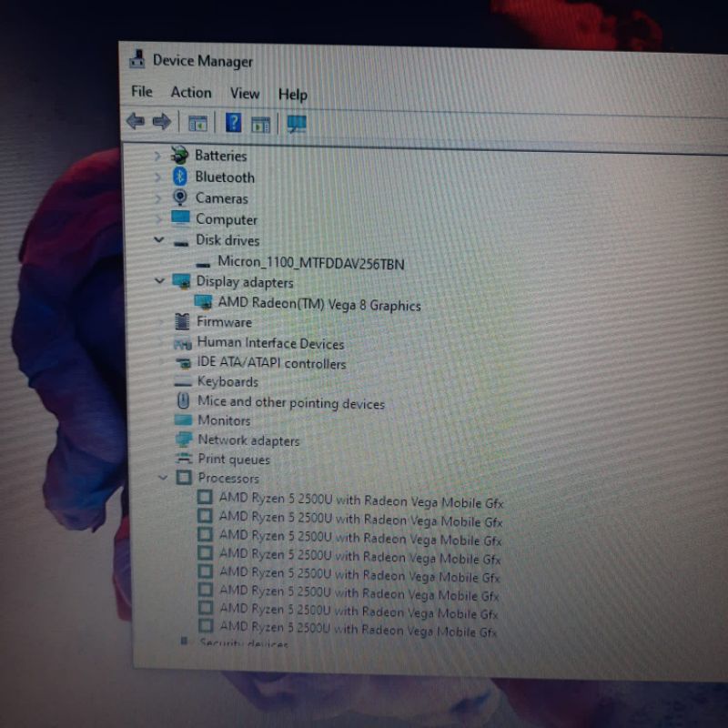The height and width of the screenshot is (728, 728).
Task: Click the Micron drive device icon
Action: tap(203, 265)
